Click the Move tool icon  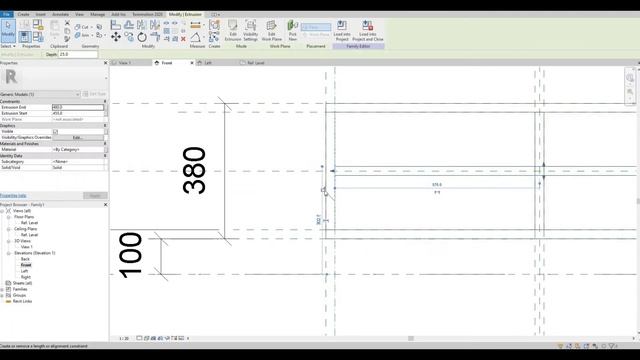click(116, 37)
